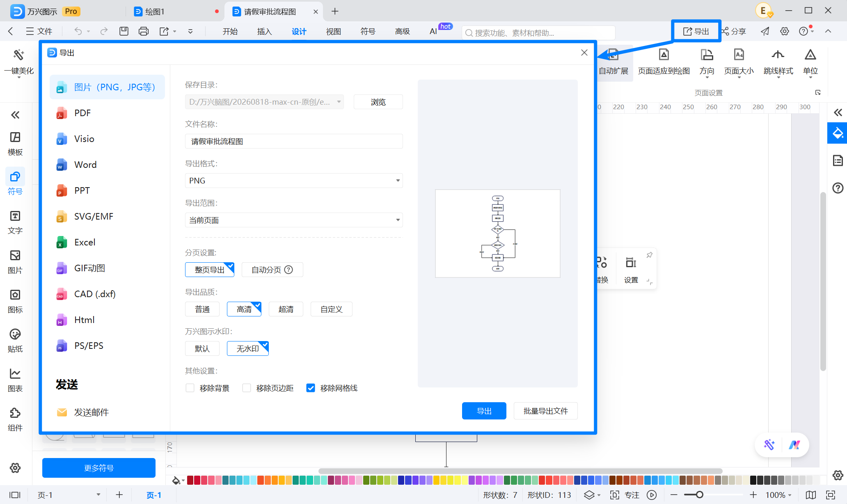Screen dimensions: 847x504
Task: Select 默认 watermark option
Action: pos(202,348)
